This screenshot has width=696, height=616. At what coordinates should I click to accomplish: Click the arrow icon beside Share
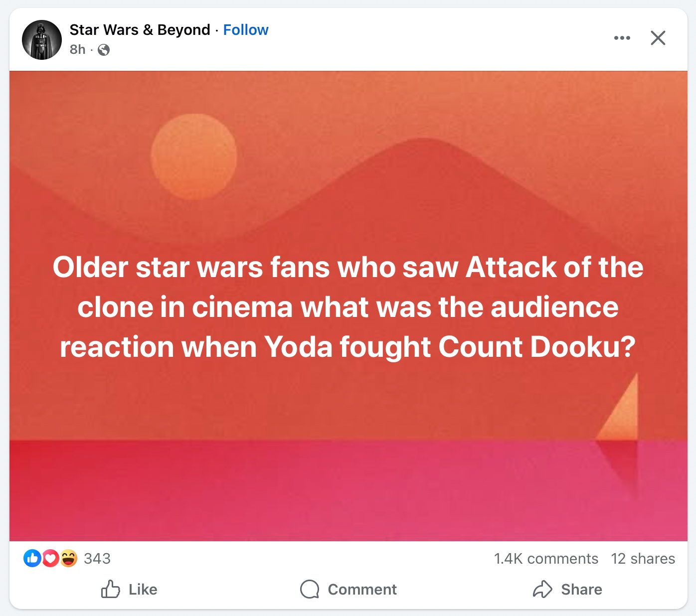(542, 589)
